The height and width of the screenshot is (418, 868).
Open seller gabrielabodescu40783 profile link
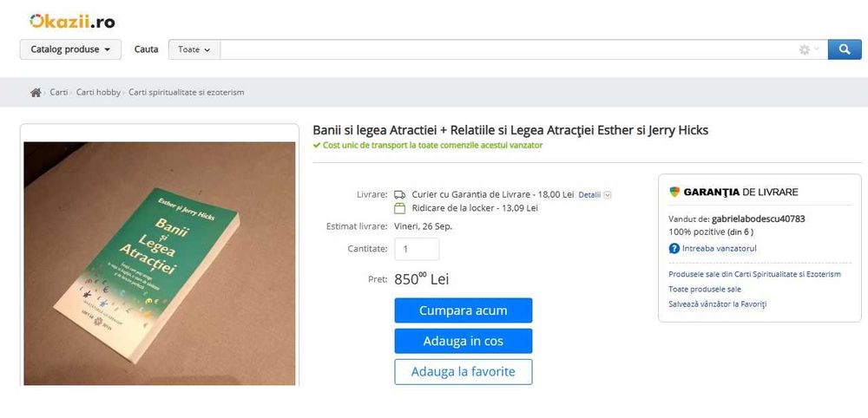[x=758, y=219]
